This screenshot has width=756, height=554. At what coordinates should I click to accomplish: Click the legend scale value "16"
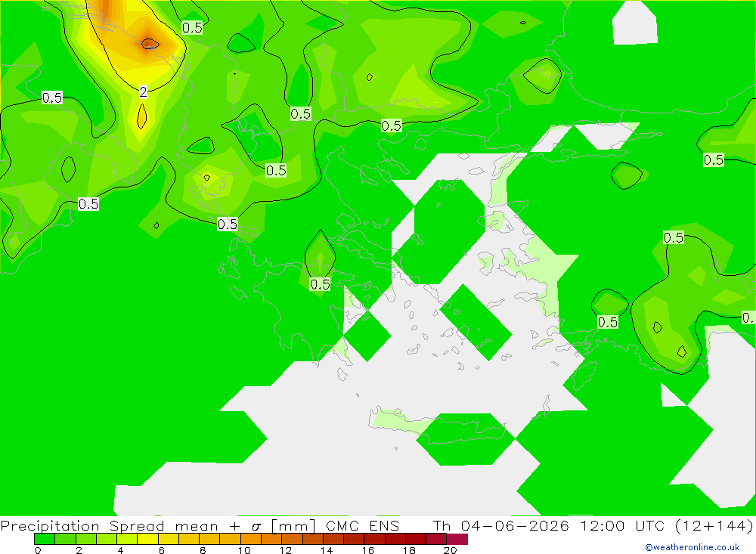(x=368, y=550)
